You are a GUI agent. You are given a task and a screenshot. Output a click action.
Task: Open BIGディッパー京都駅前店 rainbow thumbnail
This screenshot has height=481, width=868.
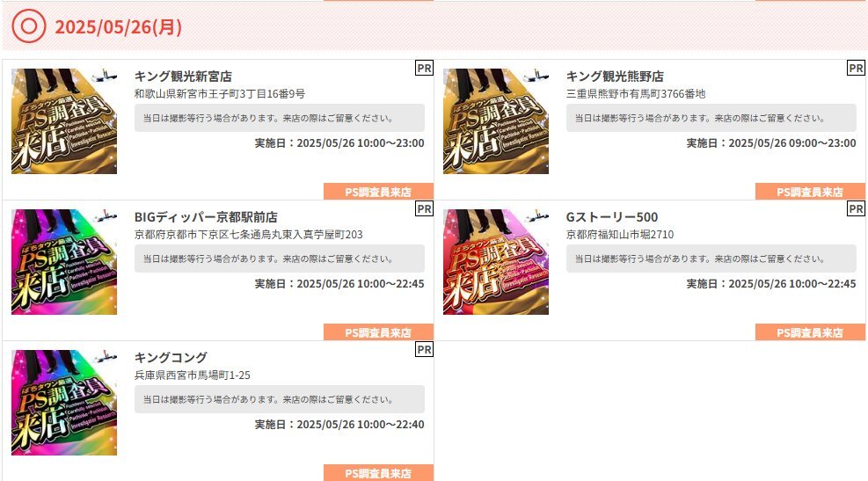point(64,262)
